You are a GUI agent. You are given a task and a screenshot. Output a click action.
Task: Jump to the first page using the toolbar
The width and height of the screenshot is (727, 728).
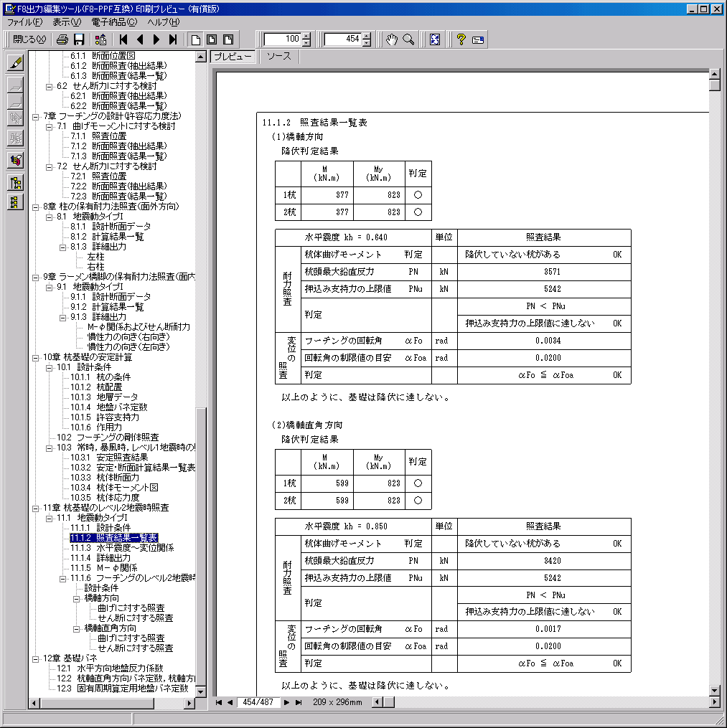(123, 40)
